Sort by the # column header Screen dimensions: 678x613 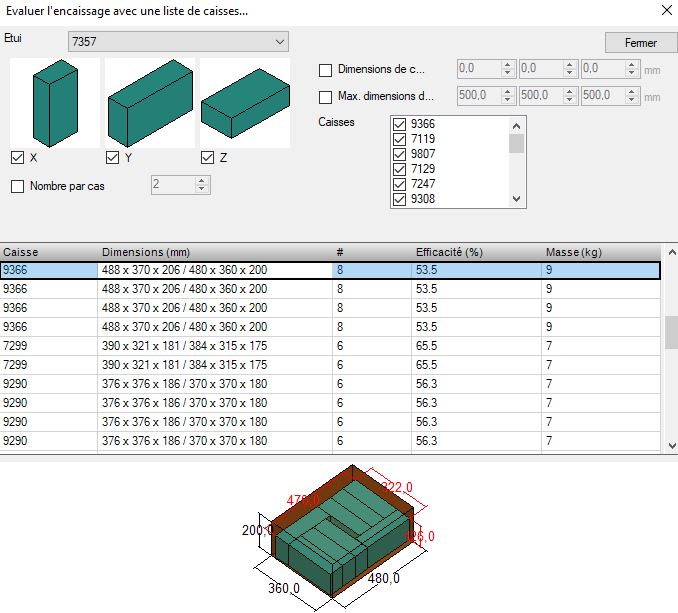(372, 252)
